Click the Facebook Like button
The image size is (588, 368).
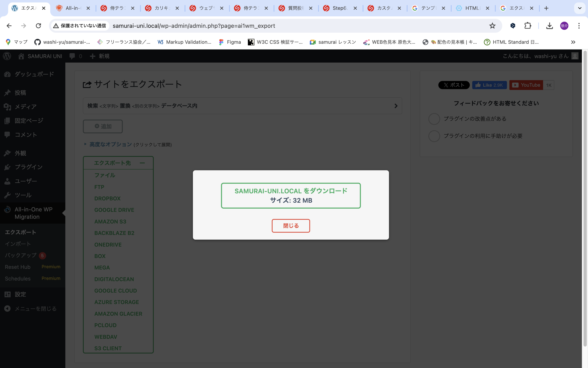tap(489, 85)
